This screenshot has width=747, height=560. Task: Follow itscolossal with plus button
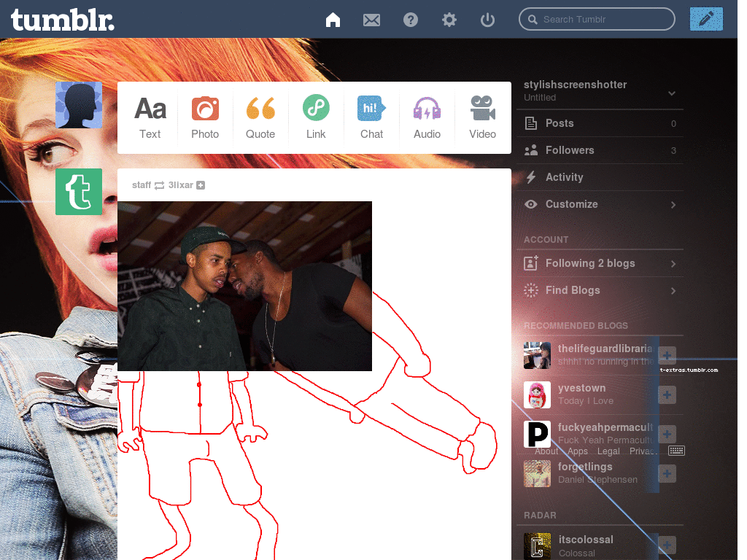coord(667,545)
